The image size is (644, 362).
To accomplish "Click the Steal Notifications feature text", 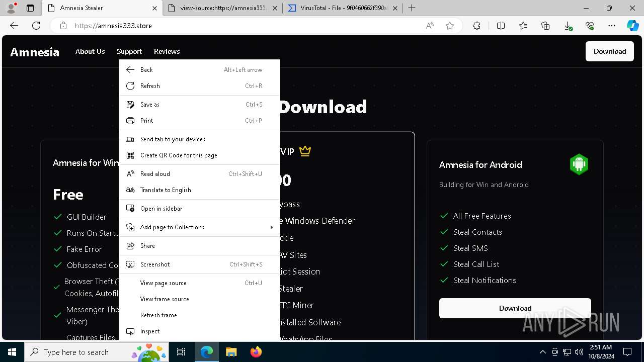I will [x=485, y=280].
